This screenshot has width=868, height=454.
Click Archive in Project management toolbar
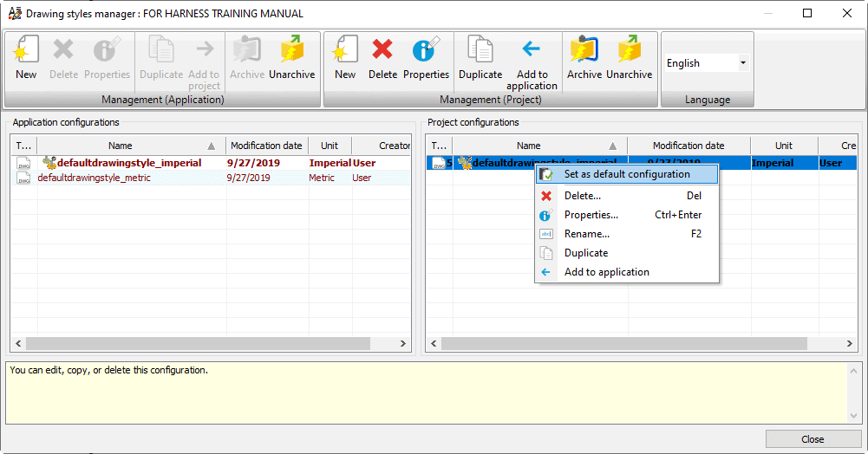point(584,58)
